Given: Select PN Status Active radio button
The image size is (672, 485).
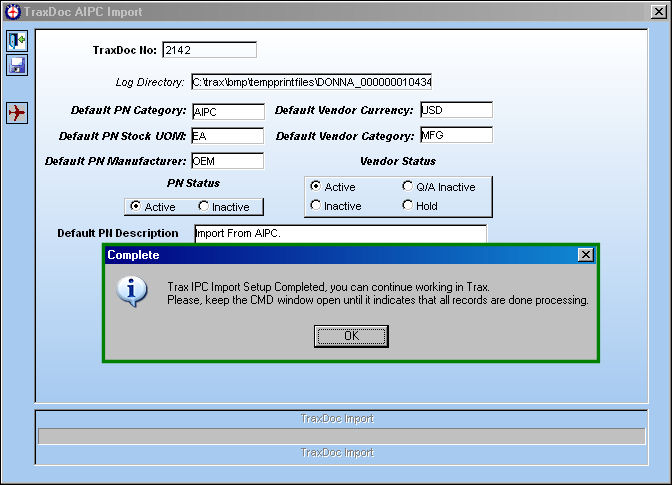Looking at the screenshot, I should [135, 207].
